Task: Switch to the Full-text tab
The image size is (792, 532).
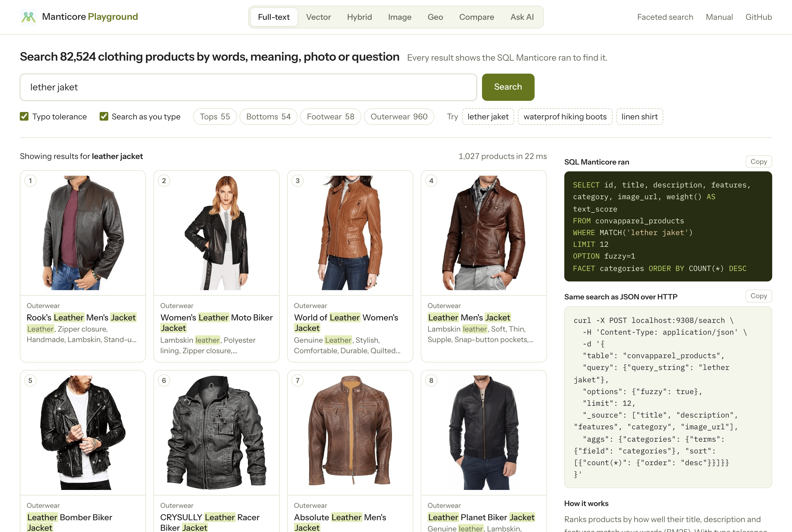Action: 274,17
